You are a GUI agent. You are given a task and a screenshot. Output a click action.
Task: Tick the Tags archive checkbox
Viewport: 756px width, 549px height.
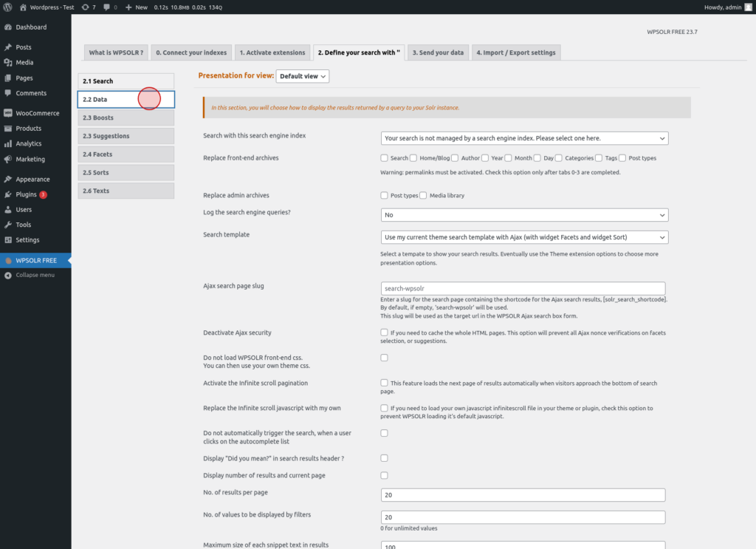click(x=599, y=157)
